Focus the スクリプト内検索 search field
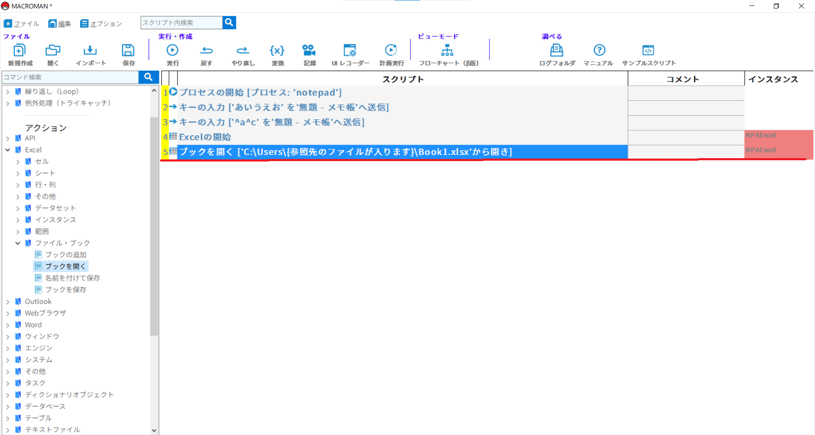The width and height of the screenshot is (815, 435). tap(181, 22)
